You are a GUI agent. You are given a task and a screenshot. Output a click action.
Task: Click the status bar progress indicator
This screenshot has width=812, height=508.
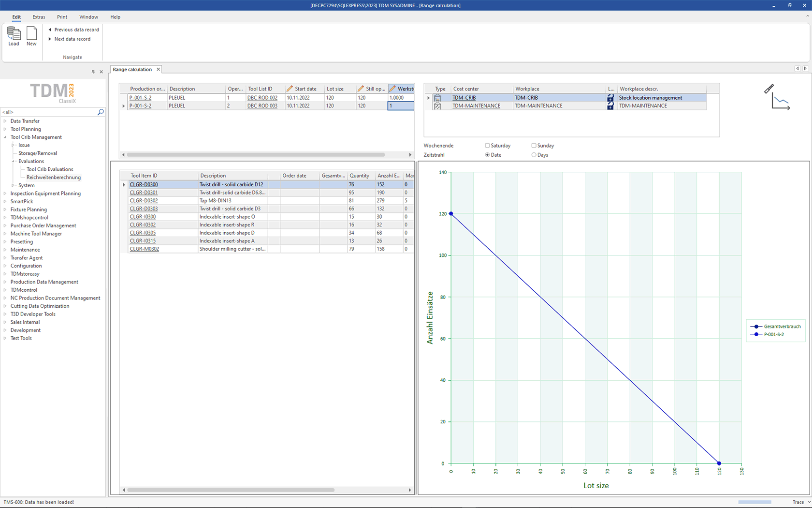(x=754, y=502)
